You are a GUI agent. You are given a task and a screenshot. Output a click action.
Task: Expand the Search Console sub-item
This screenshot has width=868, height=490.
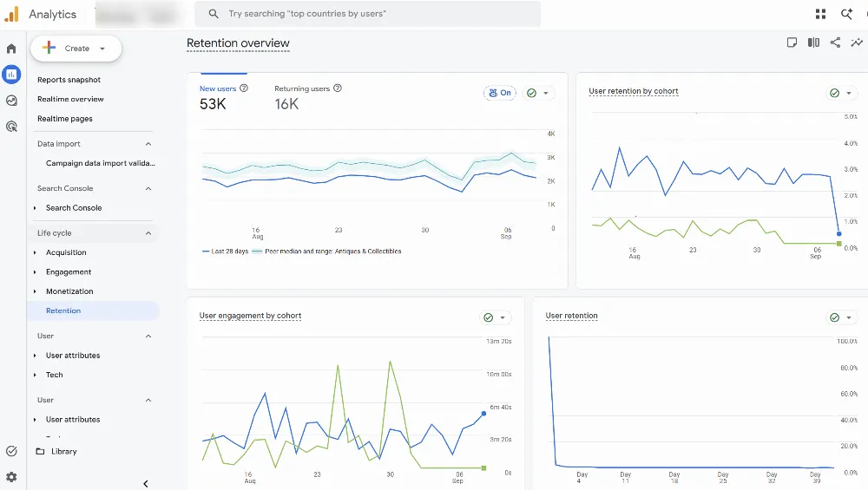click(35, 208)
